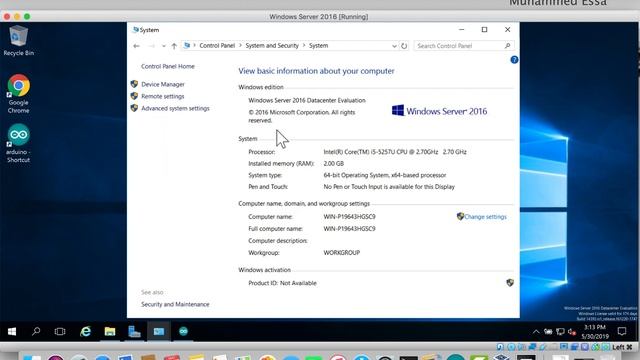Show the taskbar clock calendar at 3:13 PM
640x360 pixels.
595,332
